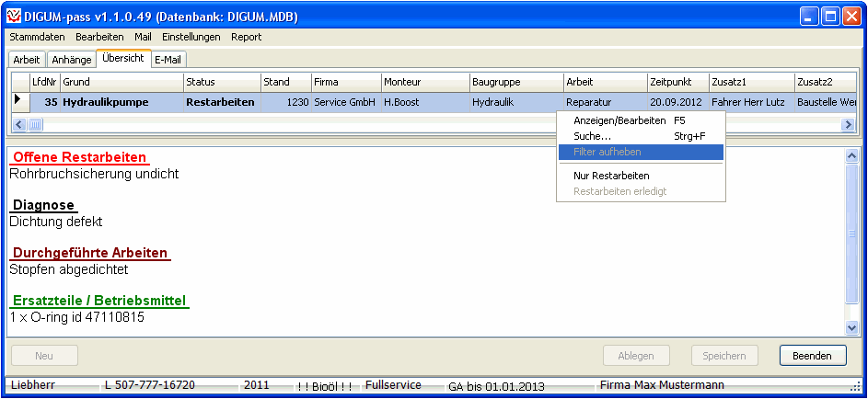Switch to the Anhänge tab
868x399 pixels.
pyautogui.click(x=72, y=60)
